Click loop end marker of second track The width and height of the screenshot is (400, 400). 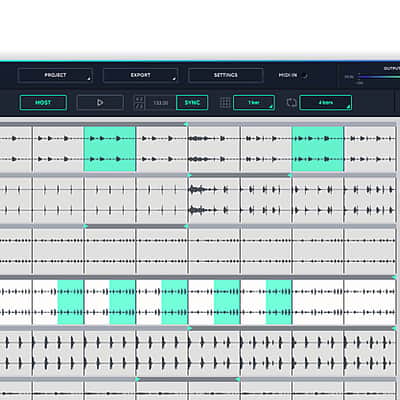290,175
